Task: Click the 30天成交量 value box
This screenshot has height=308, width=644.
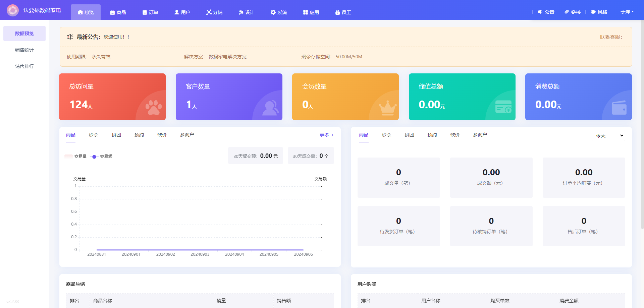Action: coord(311,156)
